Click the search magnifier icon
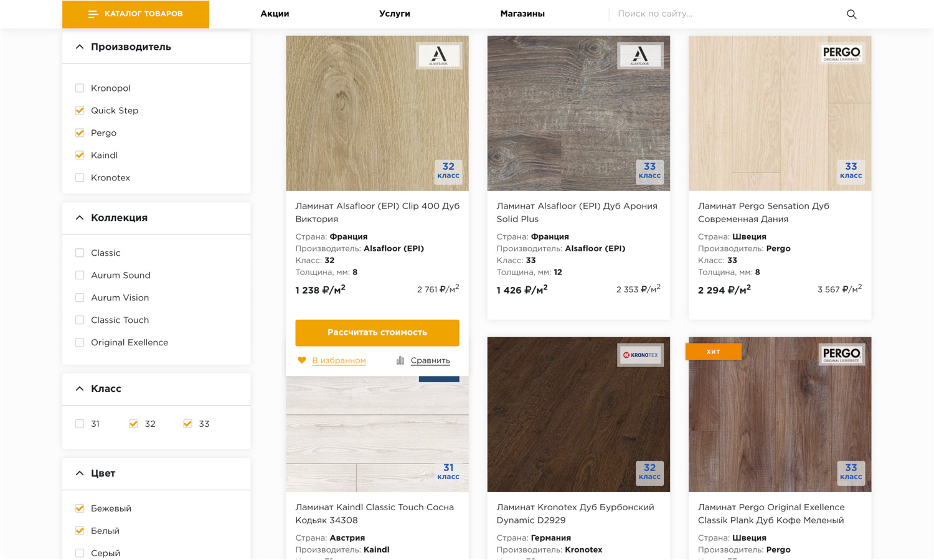Viewport: 934px width, 560px height. tap(851, 14)
